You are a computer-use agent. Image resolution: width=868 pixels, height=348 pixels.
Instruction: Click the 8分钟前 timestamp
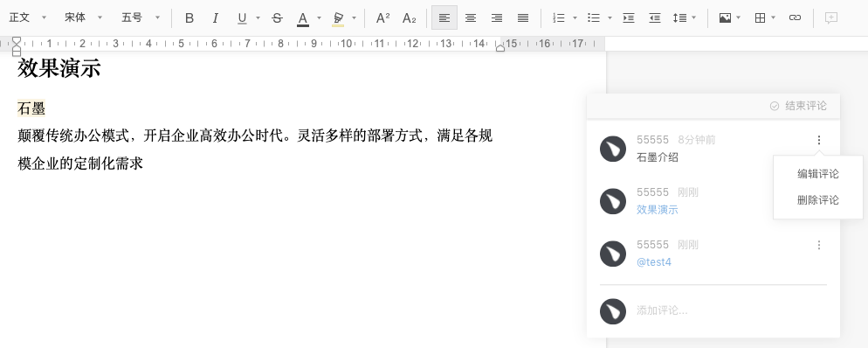click(696, 140)
